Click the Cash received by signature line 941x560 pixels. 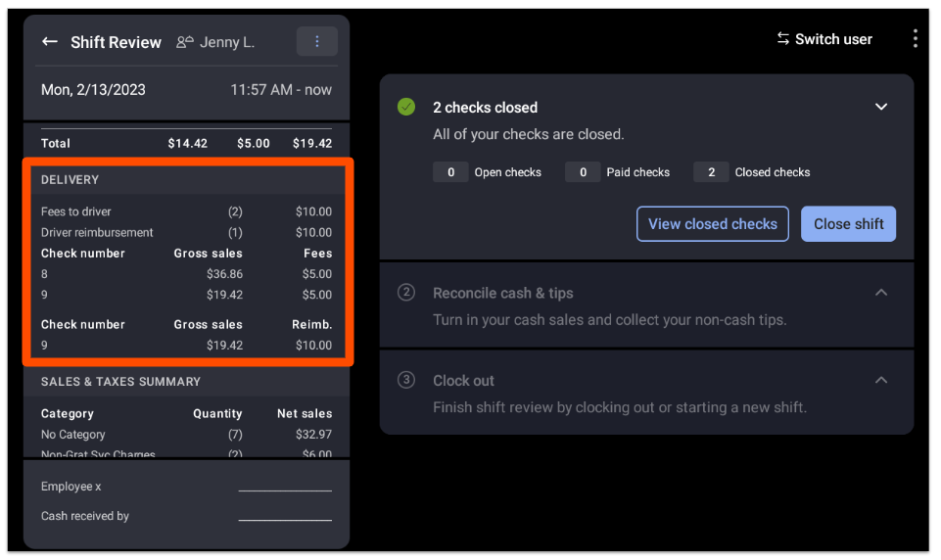pos(285,517)
